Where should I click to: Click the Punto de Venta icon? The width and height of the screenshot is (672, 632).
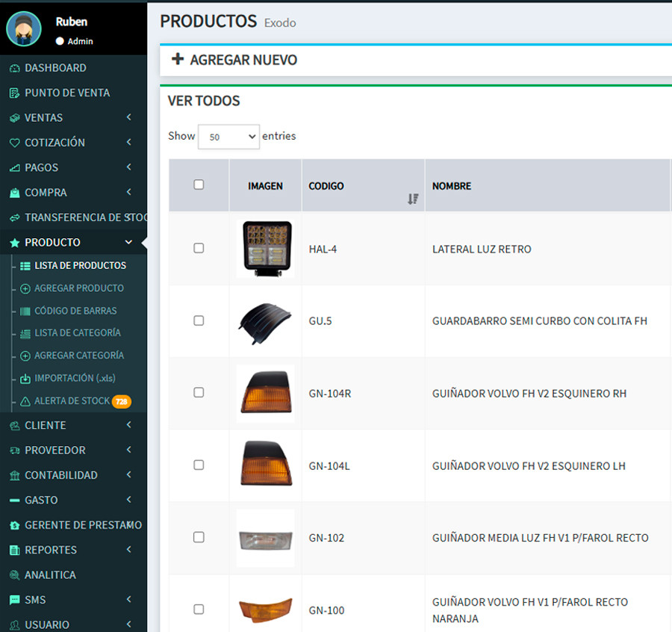pyautogui.click(x=14, y=93)
